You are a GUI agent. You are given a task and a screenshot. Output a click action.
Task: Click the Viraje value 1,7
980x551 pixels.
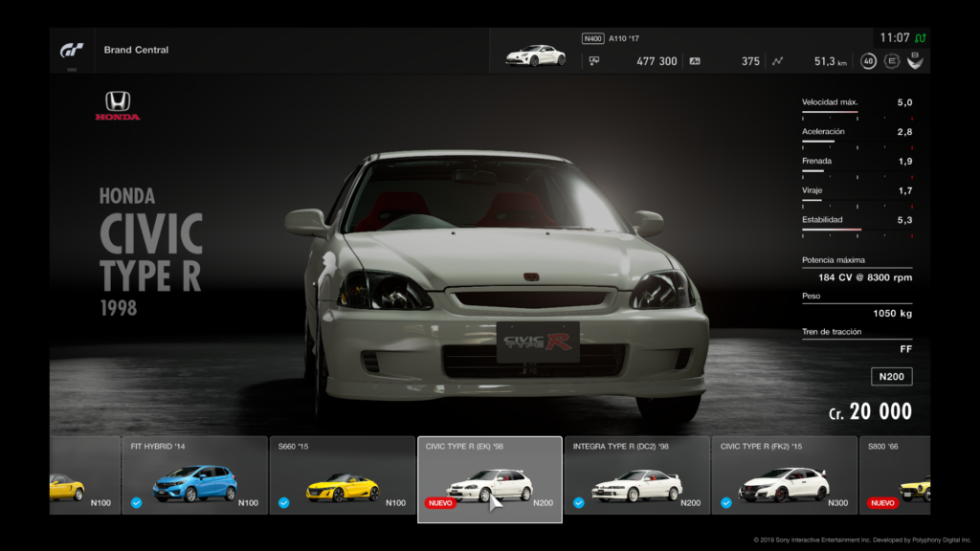(x=905, y=190)
